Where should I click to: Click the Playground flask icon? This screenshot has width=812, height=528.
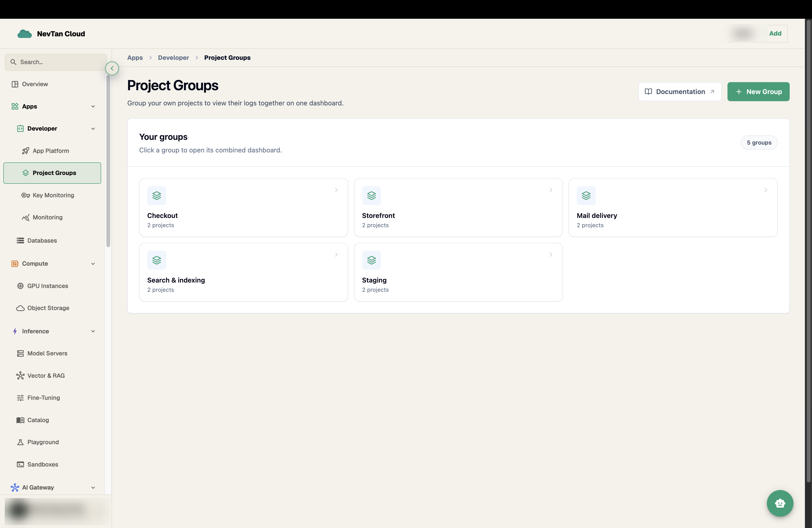20,442
